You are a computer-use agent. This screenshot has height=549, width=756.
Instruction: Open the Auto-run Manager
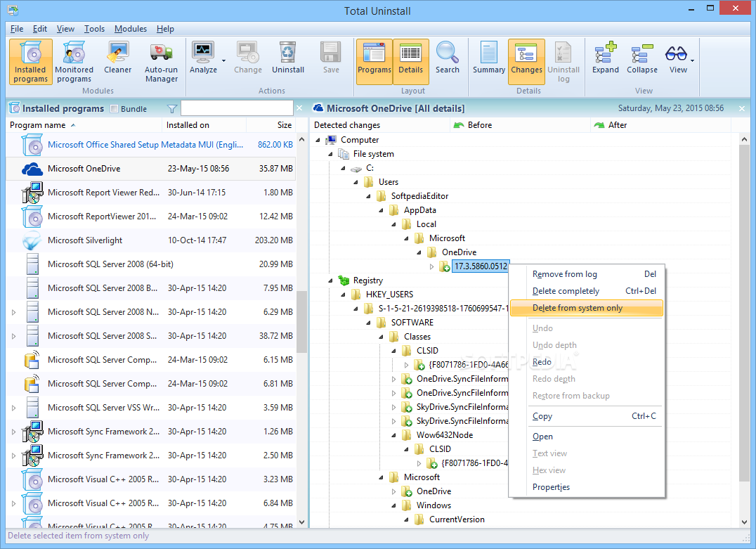[x=162, y=63]
